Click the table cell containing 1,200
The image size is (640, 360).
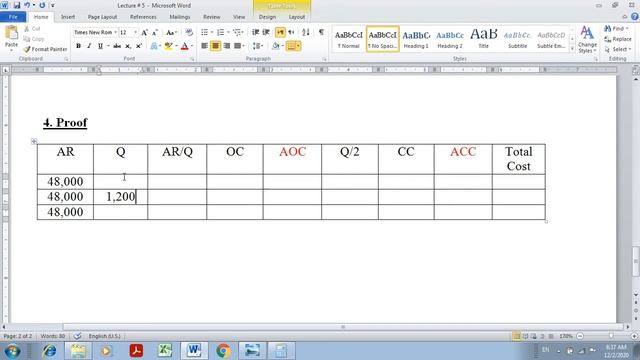(x=120, y=197)
